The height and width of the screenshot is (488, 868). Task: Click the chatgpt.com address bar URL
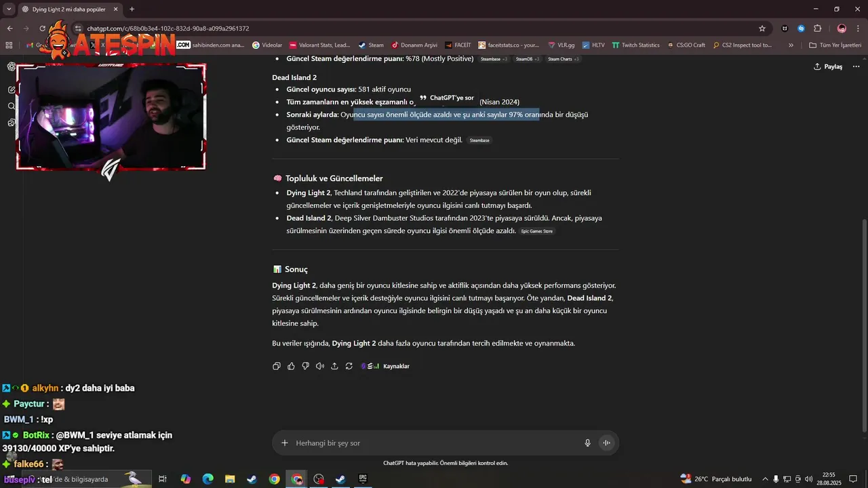click(x=167, y=28)
